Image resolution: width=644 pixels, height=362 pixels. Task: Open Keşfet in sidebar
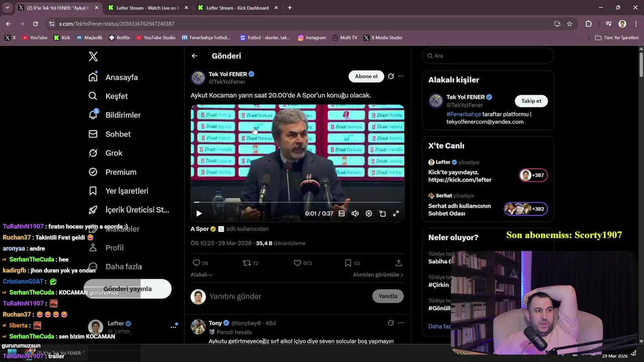tap(108, 96)
